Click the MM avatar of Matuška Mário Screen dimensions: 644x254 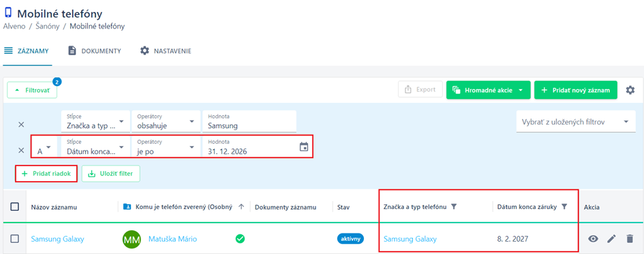coord(132,239)
